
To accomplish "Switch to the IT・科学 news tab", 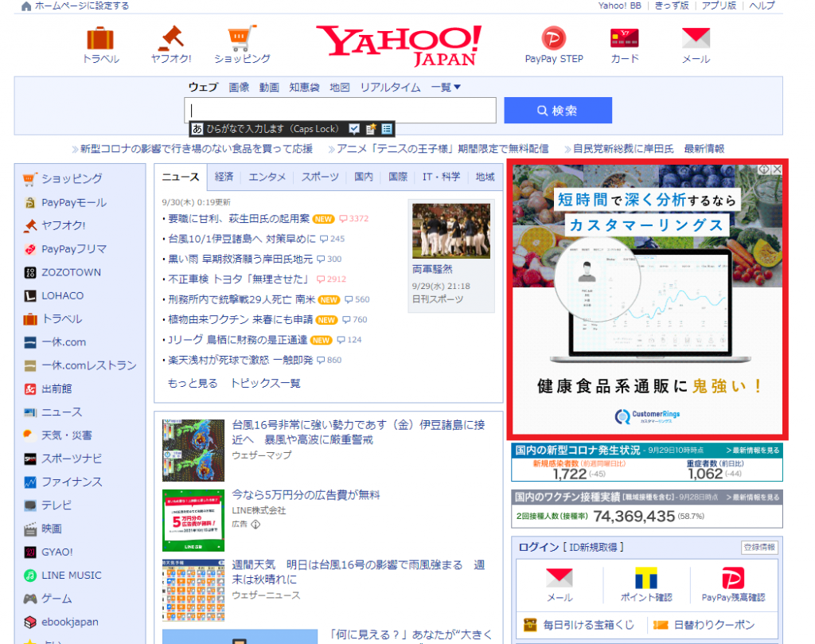I will (x=441, y=177).
